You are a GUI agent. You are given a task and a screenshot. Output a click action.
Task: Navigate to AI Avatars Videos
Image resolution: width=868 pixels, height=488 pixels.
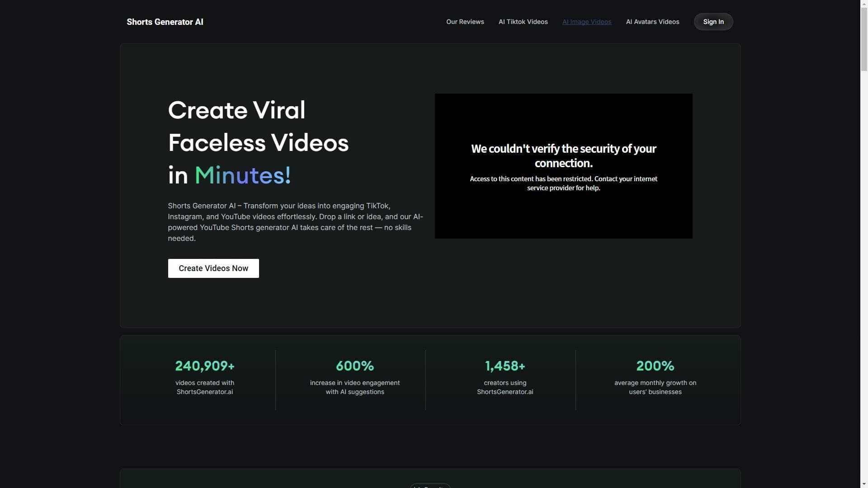click(652, 22)
